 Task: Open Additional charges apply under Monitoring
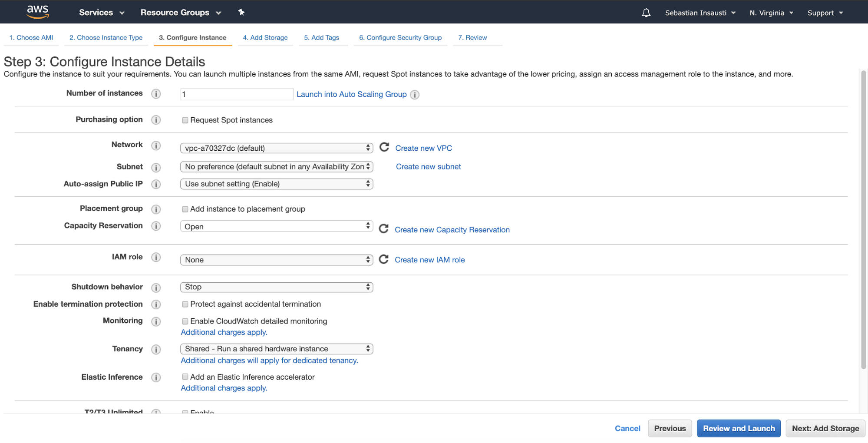pos(224,332)
